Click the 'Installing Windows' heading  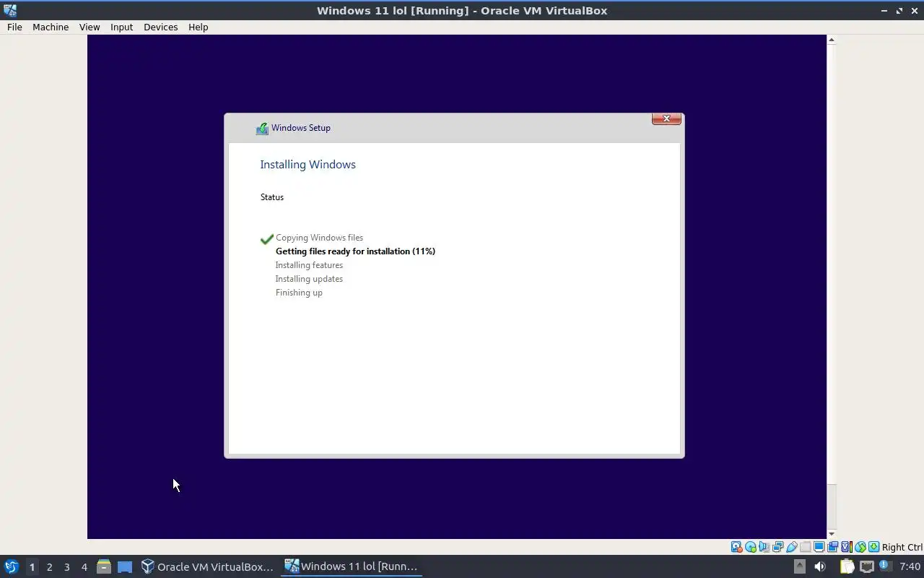tap(308, 165)
